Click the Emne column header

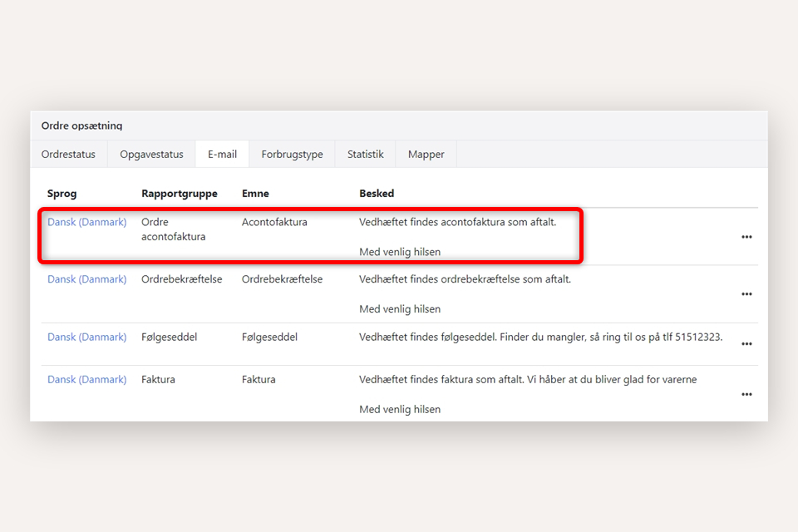(x=255, y=194)
